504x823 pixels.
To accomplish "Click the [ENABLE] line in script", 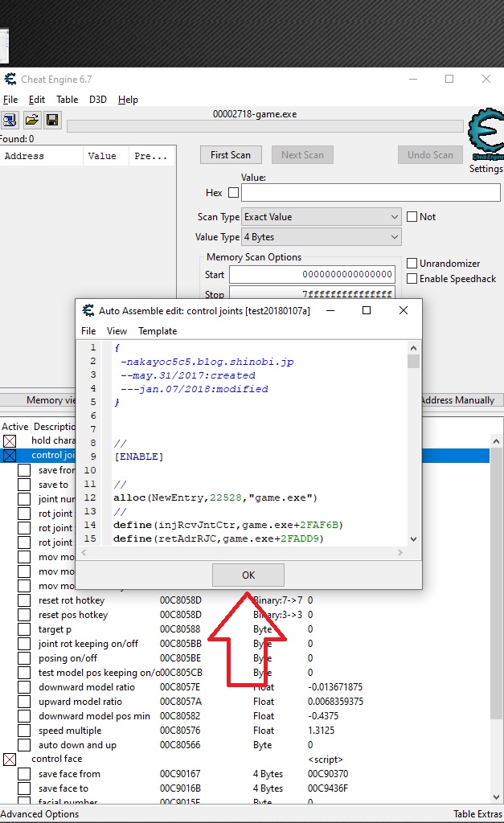I will pyautogui.click(x=138, y=457).
